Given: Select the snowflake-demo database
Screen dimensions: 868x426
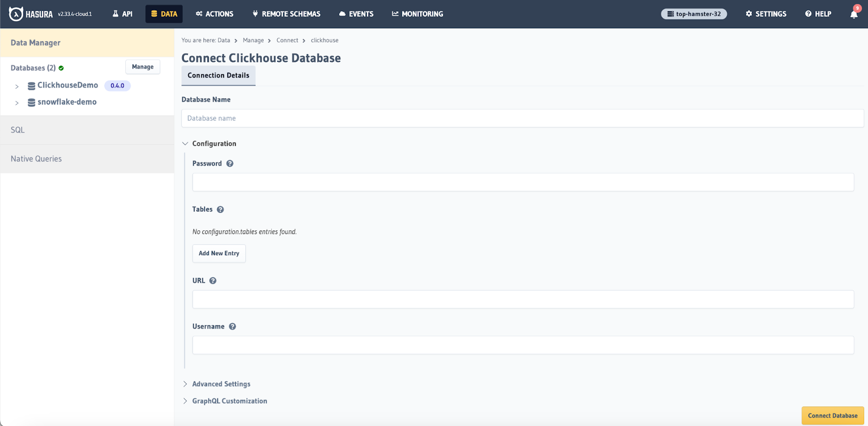Looking at the screenshot, I should tap(67, 102).
